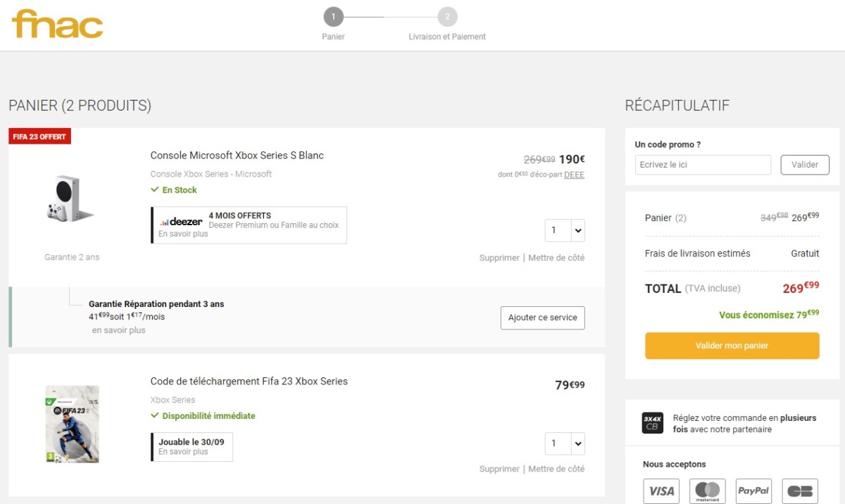Screen dimensions: 845x504
Task: Click En savoir plus under Deezer offer
Action: pyautogui.click(x=183, y=234)
